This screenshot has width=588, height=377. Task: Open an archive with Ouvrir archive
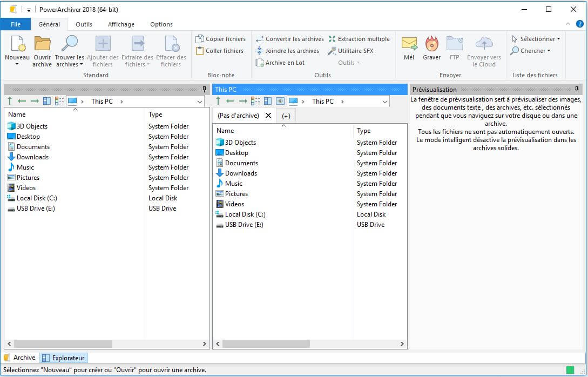click(x=42, y=44)
